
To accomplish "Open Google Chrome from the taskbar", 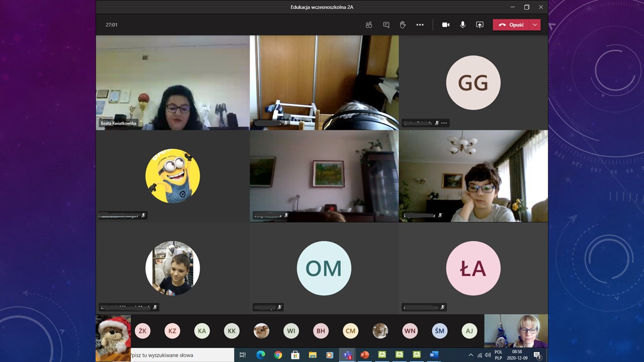I will tap(278, 355).
